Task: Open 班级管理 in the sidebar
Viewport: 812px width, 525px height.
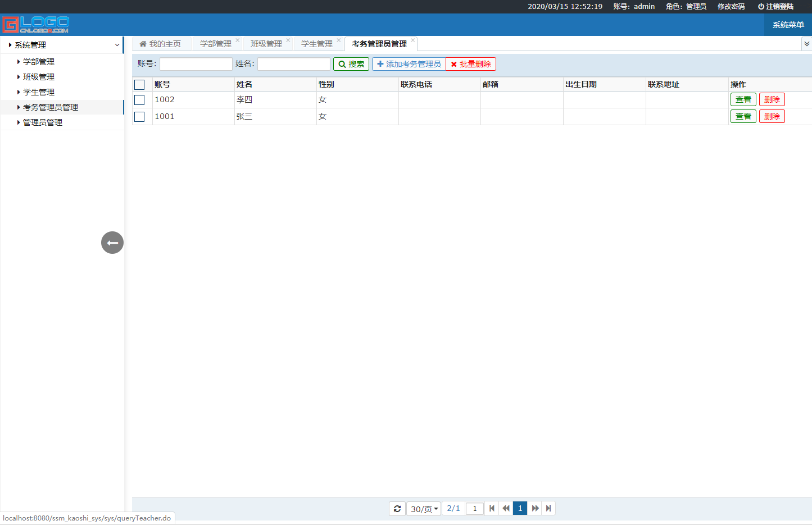Action: point(39,77)
